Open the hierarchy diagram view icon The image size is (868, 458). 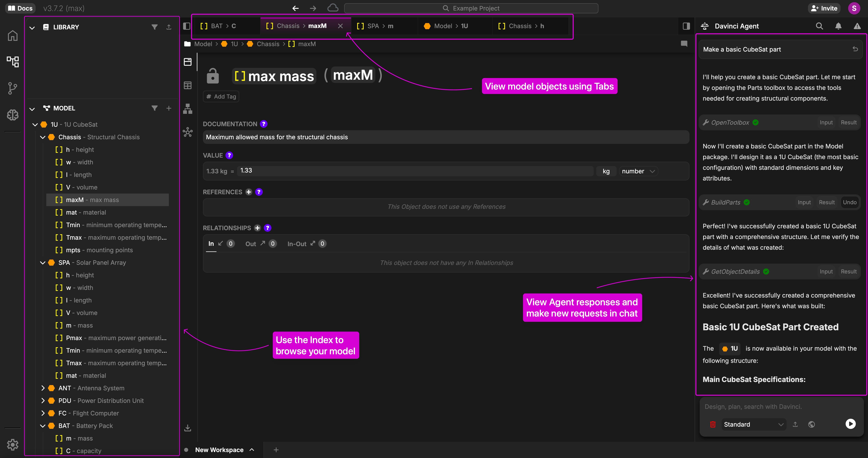(x=188, y=109)
